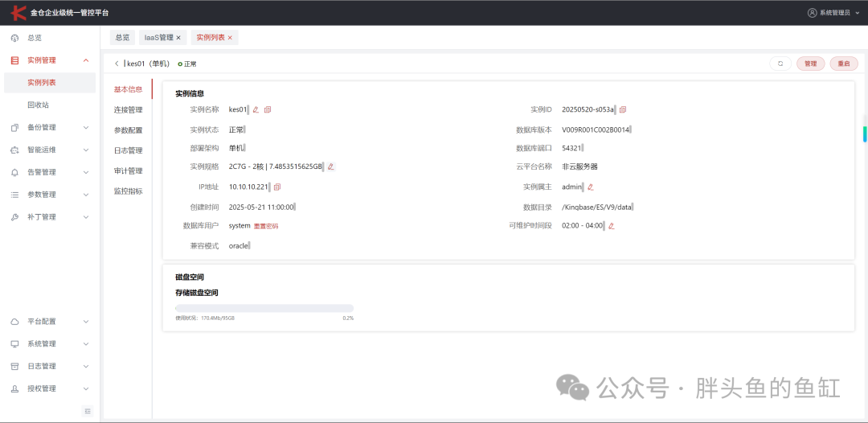Expand the 日志管理 menu chevron
This screenshot has height=423, width=868.
(x=86, y=366)
